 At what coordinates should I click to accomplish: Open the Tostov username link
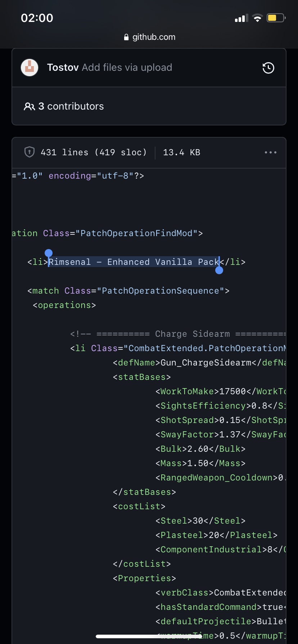[63, 68]
